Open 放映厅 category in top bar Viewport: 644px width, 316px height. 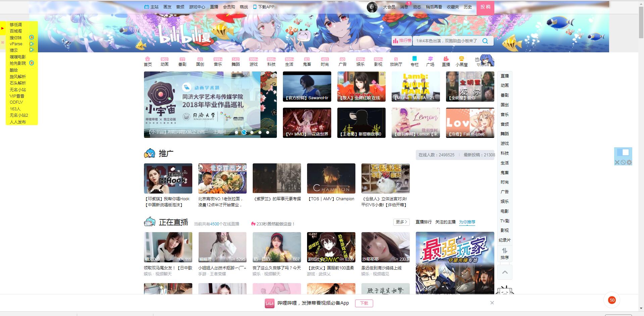(396, 62)
